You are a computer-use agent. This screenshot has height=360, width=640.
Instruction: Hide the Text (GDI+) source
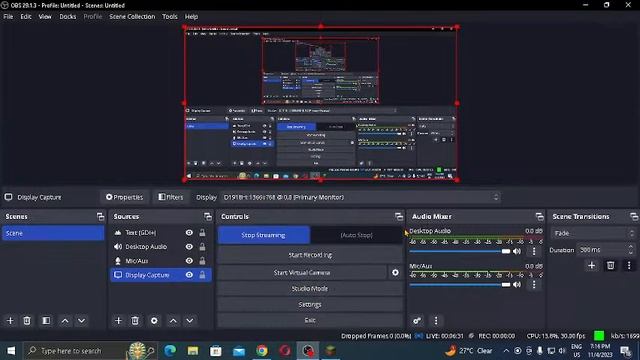coord(189,233)
